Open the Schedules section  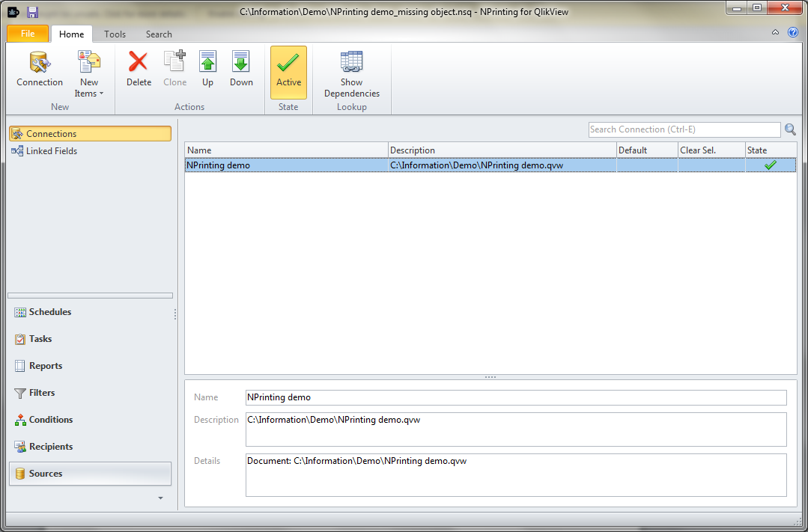click(90, 312)
